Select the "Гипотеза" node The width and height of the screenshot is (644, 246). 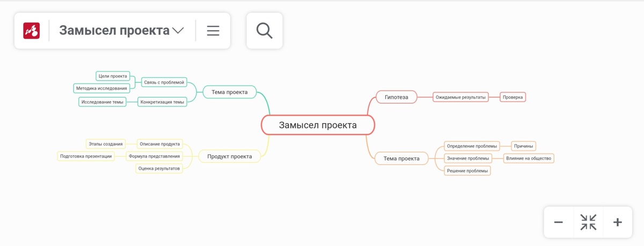(x=397, y=97)
